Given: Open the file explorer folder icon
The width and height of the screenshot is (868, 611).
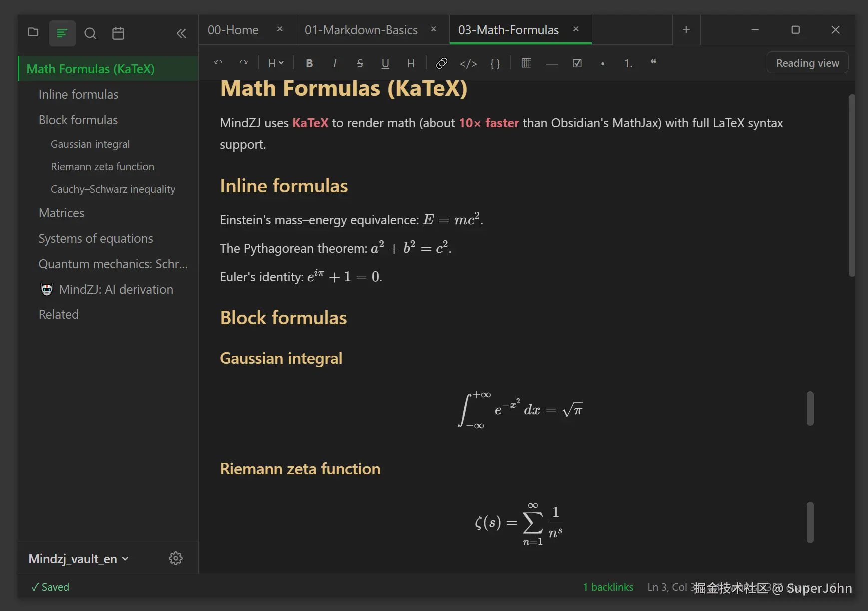Looking at the screenshot, I should coord(33,33).
